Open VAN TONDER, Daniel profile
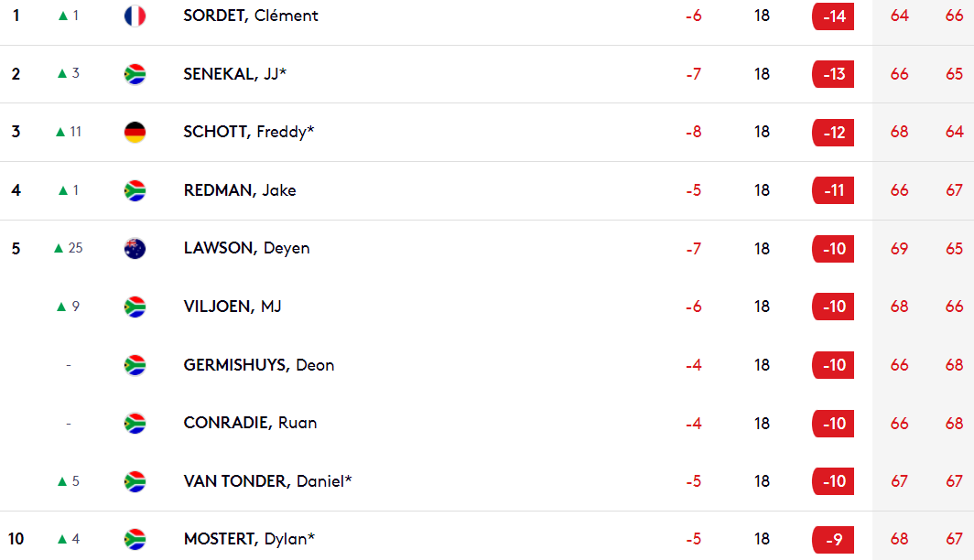Image resolution: width=974 pixels, height=560 pixels. tap(267, 481)
